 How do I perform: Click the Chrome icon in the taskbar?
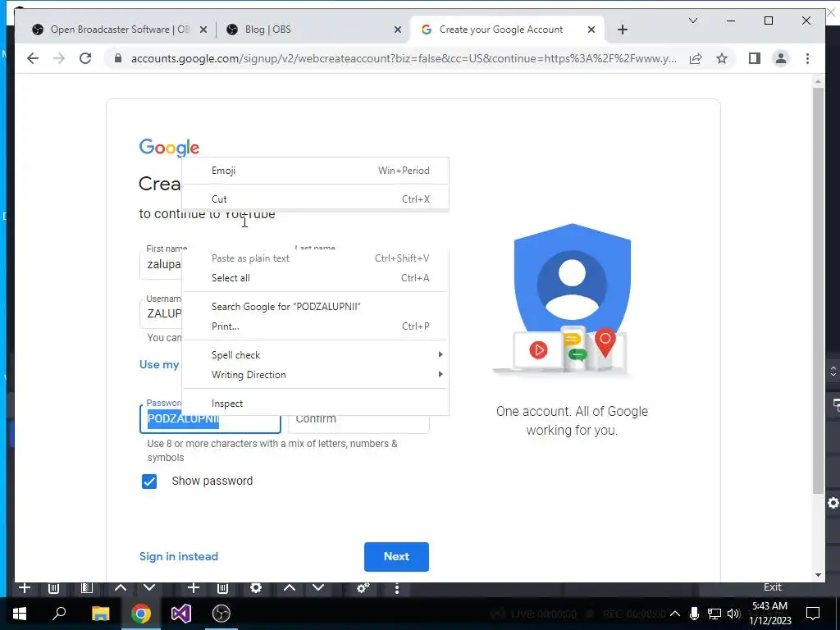[x=141, y=614]
